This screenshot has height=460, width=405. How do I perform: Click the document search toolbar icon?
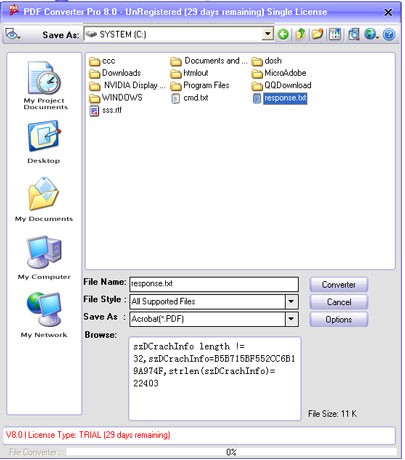click(x=354, y=34)
